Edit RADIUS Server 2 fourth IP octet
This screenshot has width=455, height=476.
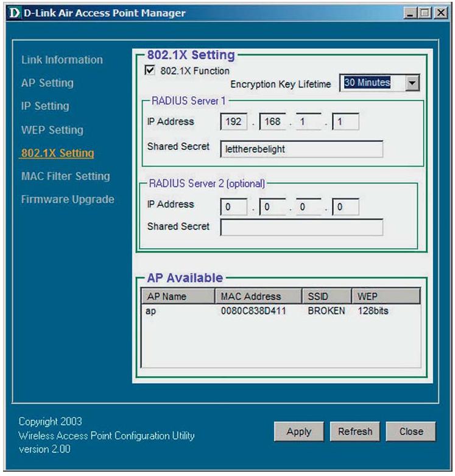point(345,207)
